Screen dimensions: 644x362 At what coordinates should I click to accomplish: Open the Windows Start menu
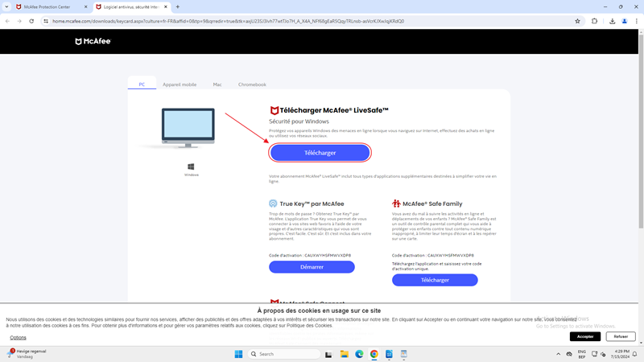238,354
